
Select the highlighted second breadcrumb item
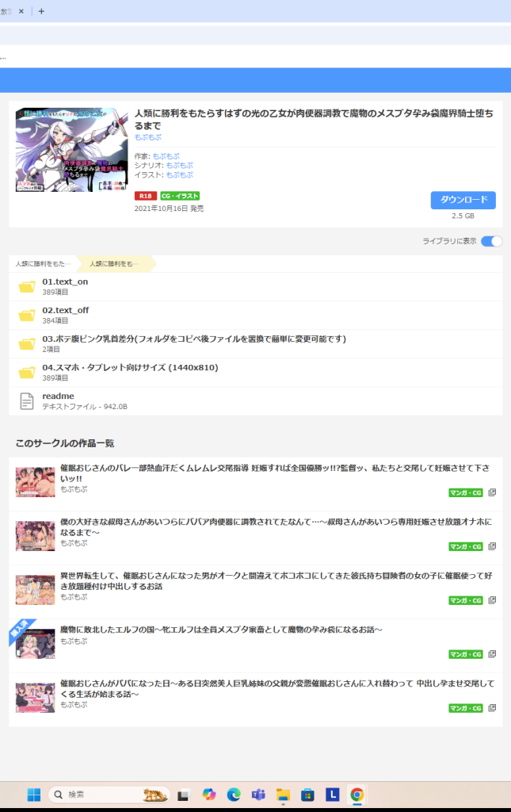(x=114, y=263)
